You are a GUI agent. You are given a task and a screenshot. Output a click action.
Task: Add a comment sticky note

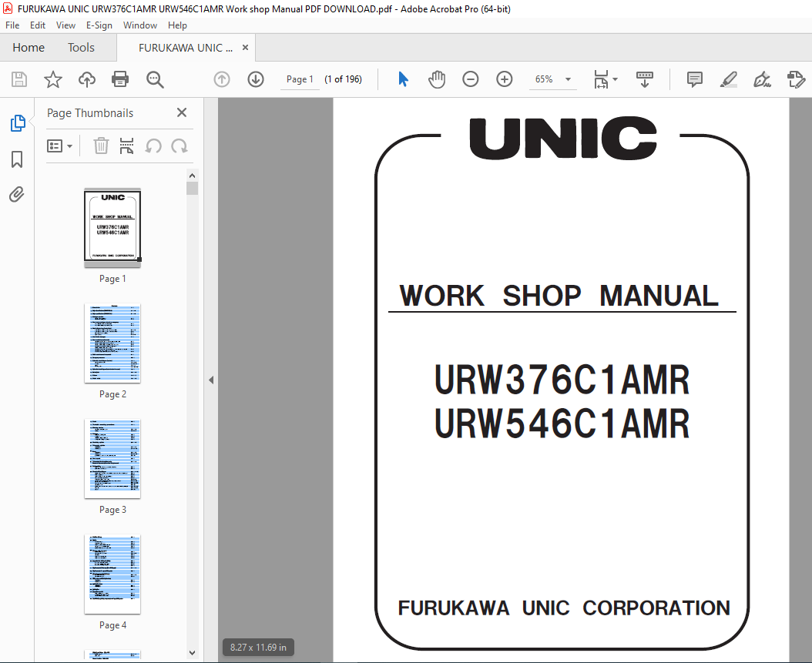pyautogui.click(x=694, y=79)
